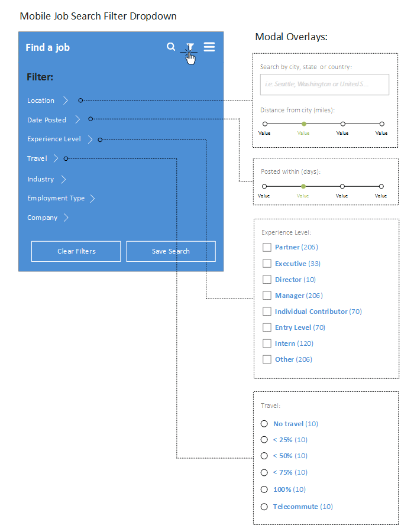The height and width of the screenshot is (532, 414).
Task: Set distance slider to last value stop
Action: click(381, 124)
